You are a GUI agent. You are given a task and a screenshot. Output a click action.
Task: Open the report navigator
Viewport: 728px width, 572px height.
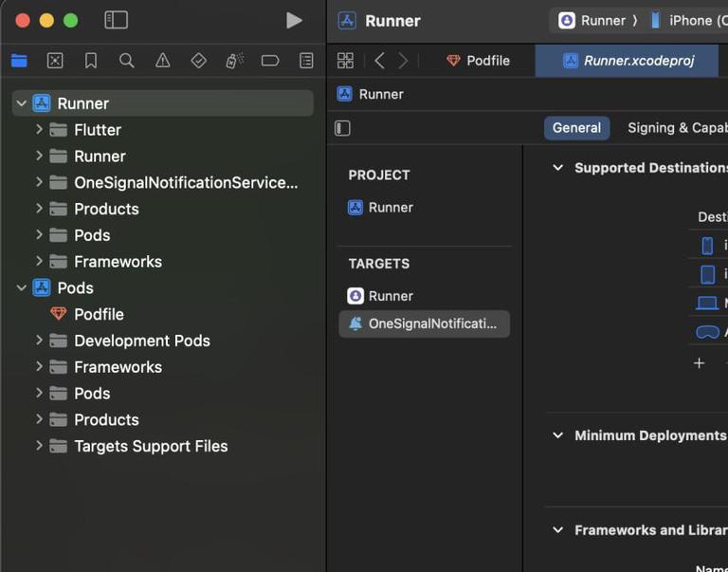(x=306, y=61)
